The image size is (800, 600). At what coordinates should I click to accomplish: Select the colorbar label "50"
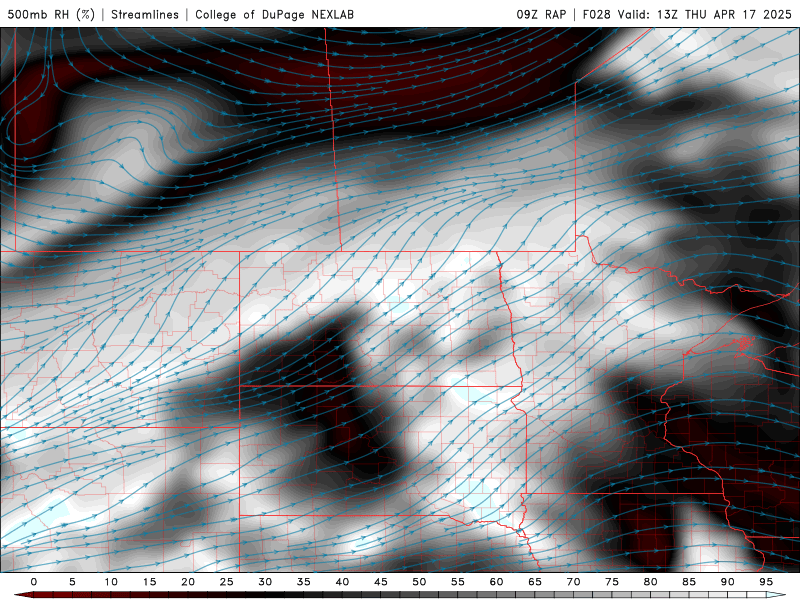419,582
